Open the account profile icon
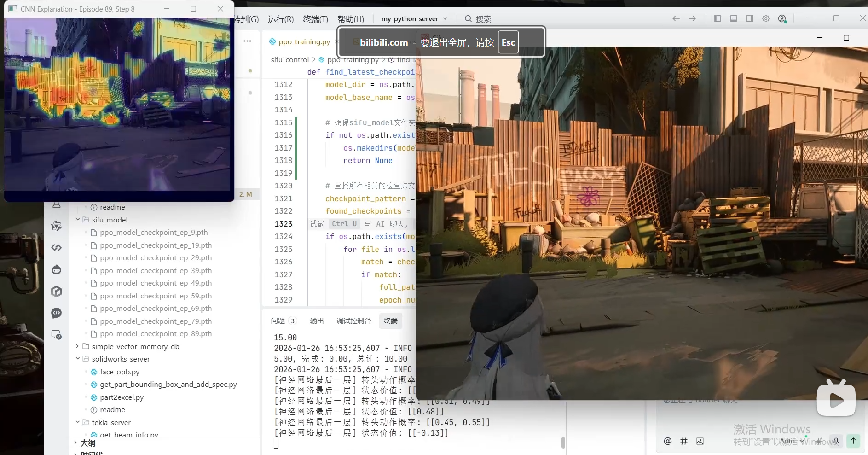868x455 pixels. [782, 19]
